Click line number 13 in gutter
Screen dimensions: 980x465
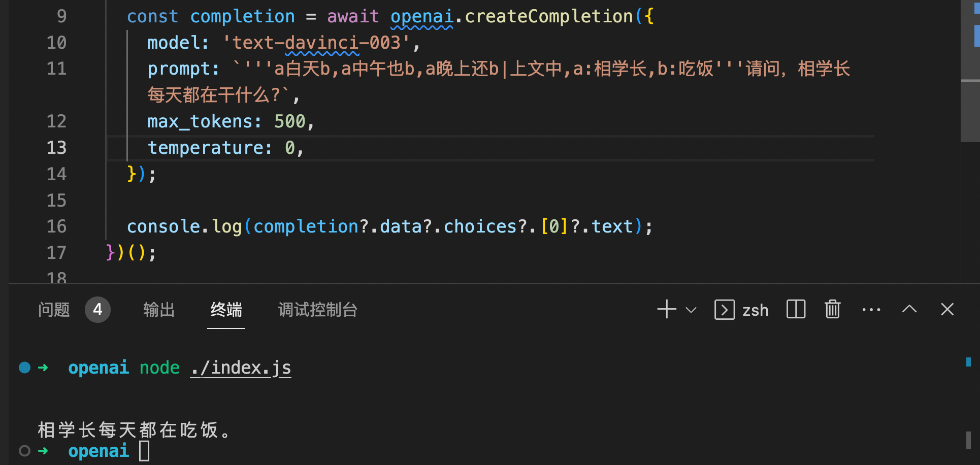tap(56, 148)
